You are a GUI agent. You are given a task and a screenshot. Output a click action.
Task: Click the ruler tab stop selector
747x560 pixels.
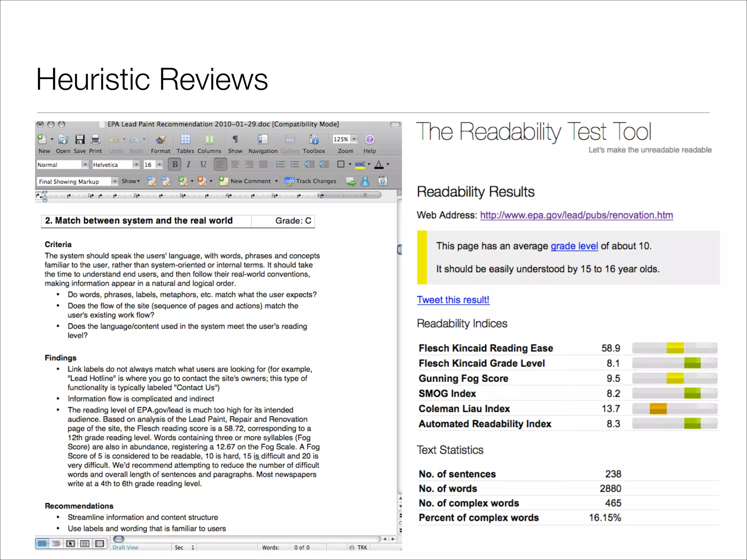[x=38, y=196]
